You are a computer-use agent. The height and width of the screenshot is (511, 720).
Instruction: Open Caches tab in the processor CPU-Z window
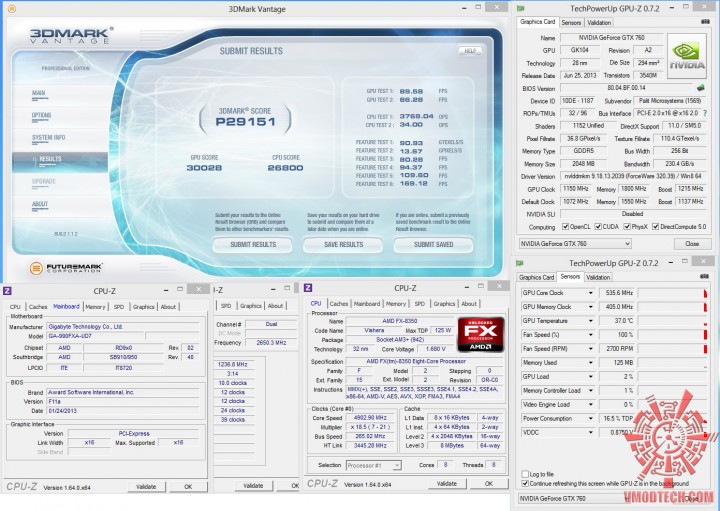click(338, 304)
